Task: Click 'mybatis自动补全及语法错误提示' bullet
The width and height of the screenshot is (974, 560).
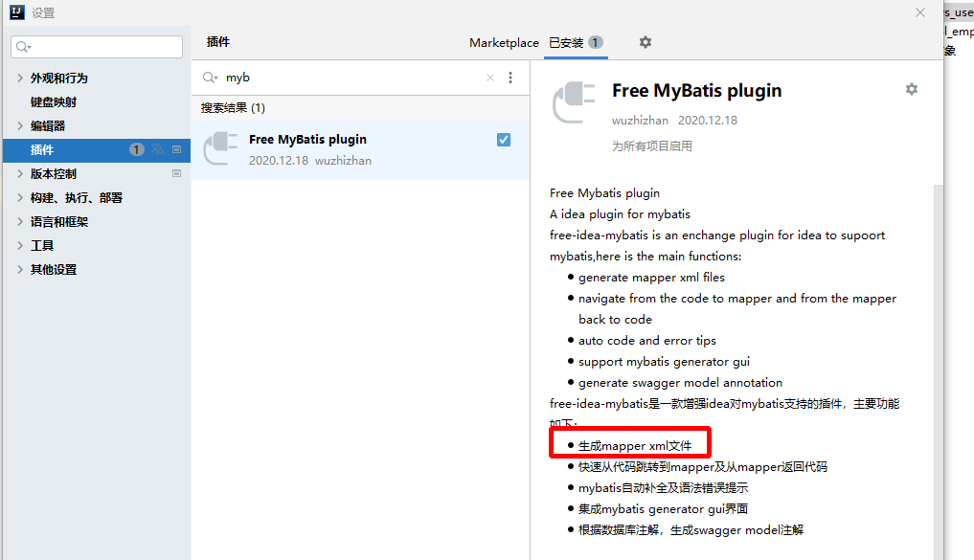Action: (664, 488)
